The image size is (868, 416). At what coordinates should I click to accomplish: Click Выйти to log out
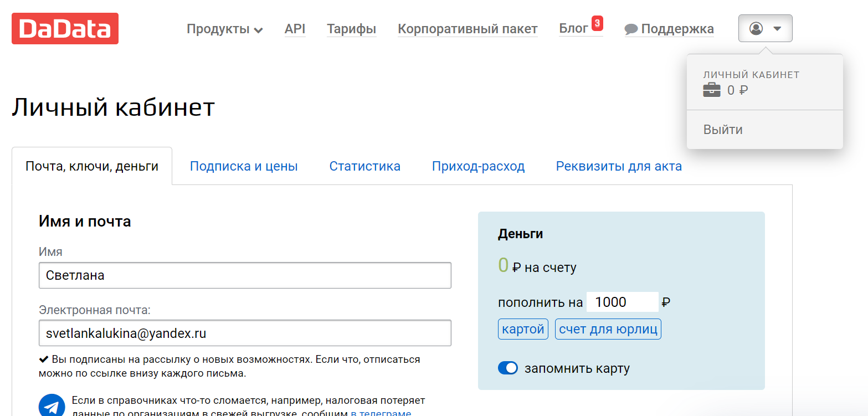[x=723, y=130]
